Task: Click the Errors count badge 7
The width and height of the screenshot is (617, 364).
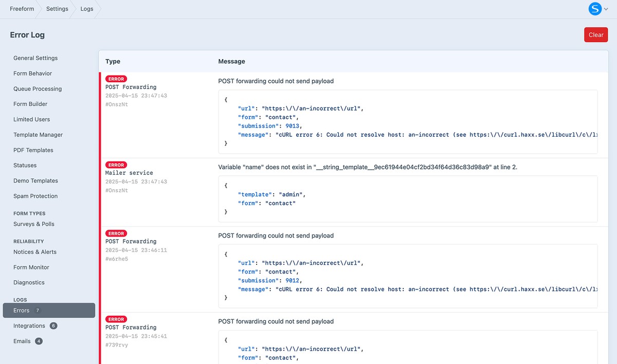Action: 38,311
